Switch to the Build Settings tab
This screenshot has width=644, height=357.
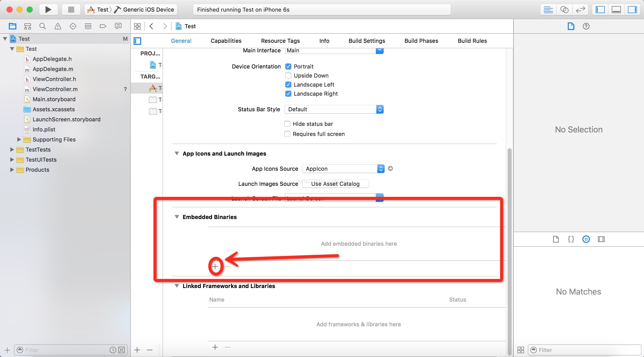click(x=367, y=41)
